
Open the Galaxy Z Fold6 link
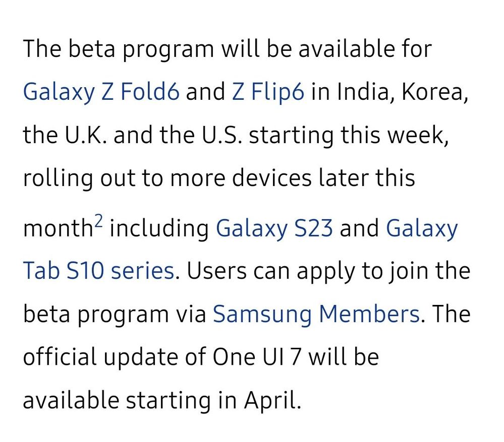coord(101,92)
